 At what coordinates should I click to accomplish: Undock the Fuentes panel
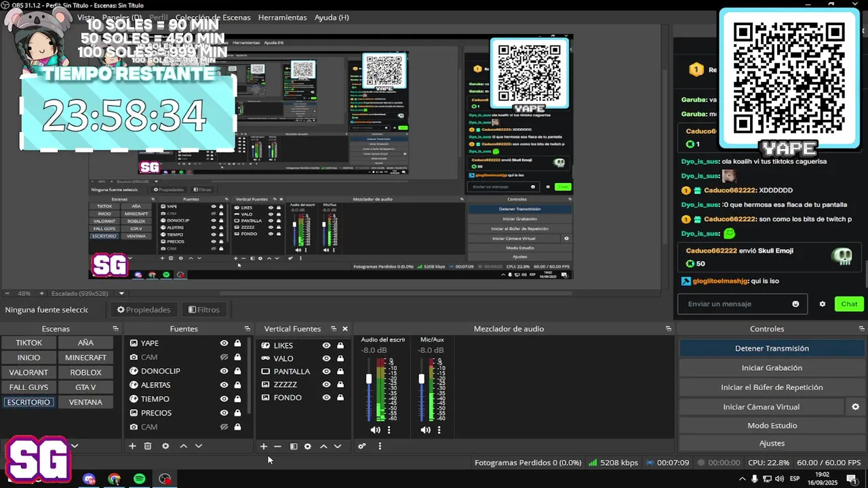[247, 329]
